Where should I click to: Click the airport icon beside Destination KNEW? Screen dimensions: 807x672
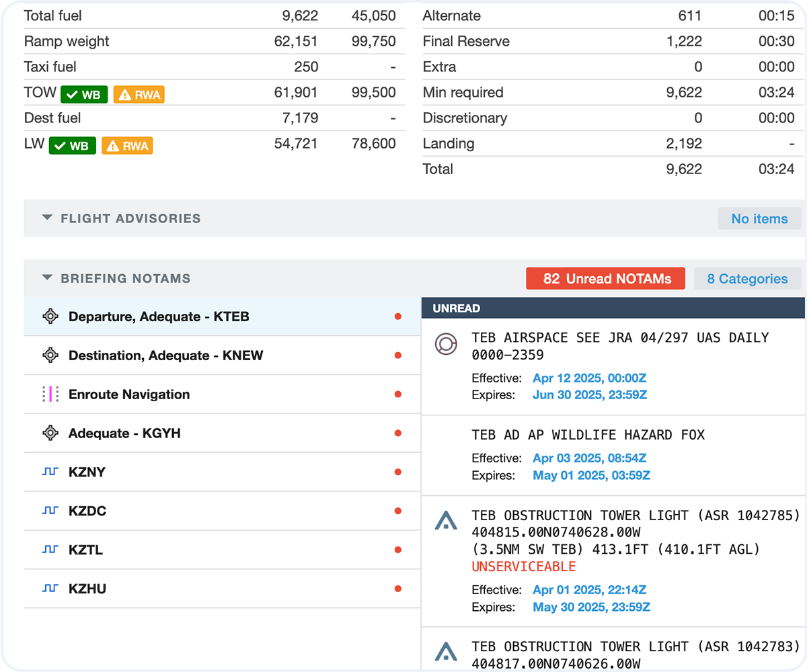pos(50,355)
